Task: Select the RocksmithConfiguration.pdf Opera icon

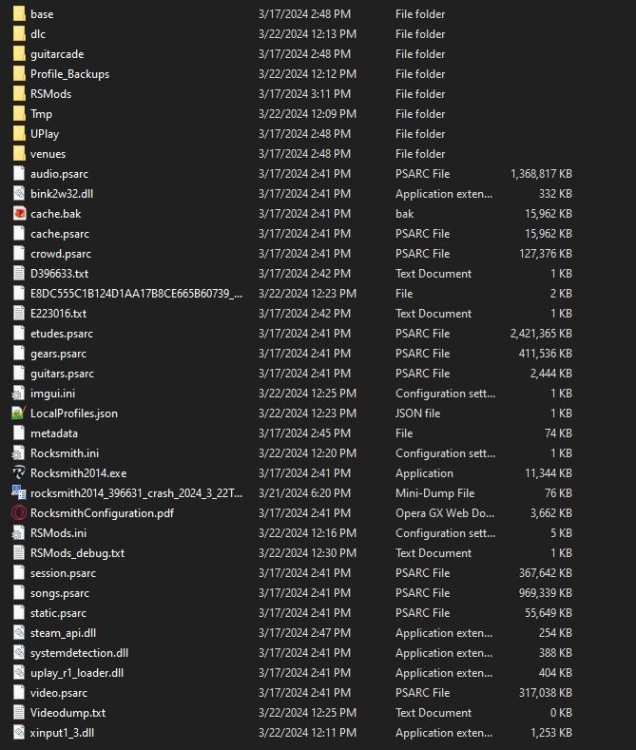Action: click(x=19, y=513)
